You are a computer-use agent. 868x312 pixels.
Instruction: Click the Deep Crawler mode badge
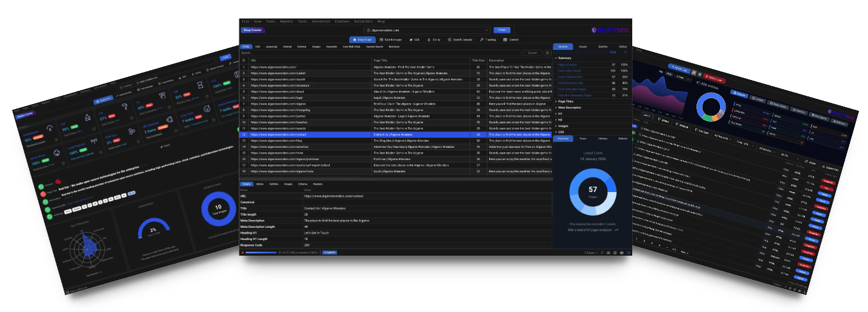(252, 30)
